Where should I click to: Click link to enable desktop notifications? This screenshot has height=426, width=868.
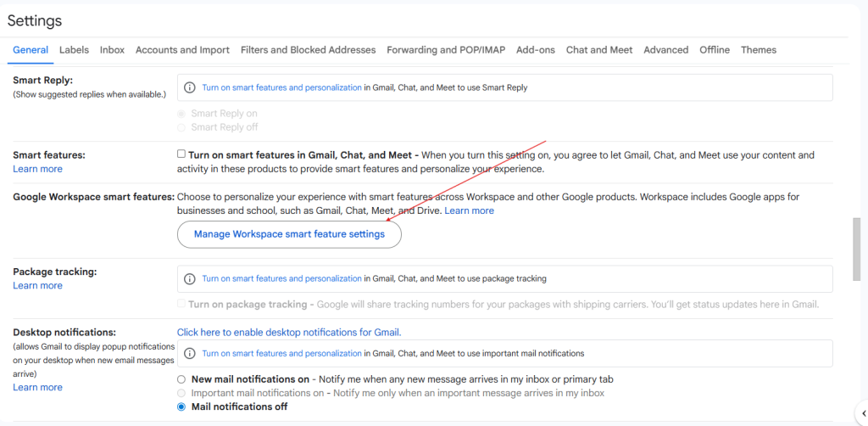pos(289,333)
